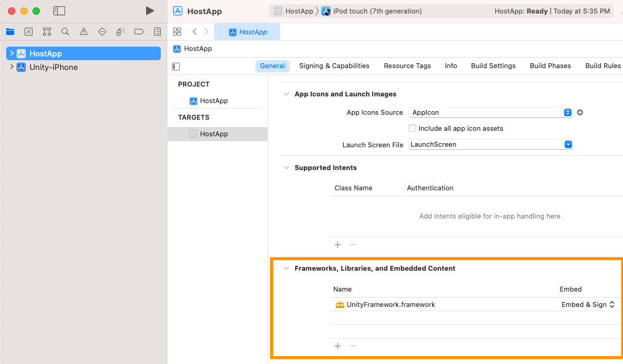Click the Authentication column header
The height and width of the screenshot is (364, 623).
click(x=430, y=188)
